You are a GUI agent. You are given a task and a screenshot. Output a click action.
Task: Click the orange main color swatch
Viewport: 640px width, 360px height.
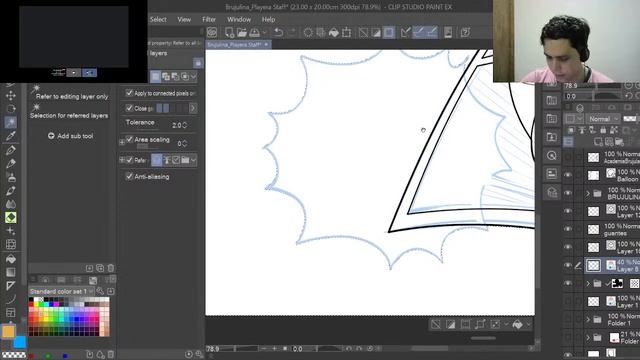(8, 331)
